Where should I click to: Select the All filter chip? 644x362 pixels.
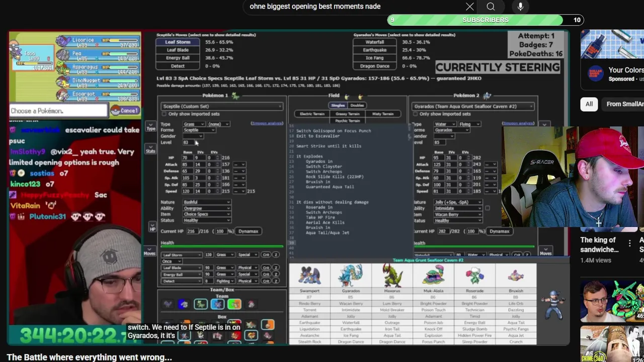click(589, 104)
